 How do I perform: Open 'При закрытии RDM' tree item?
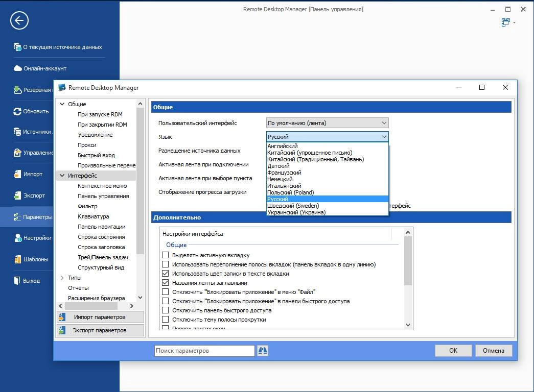(102, 125)
